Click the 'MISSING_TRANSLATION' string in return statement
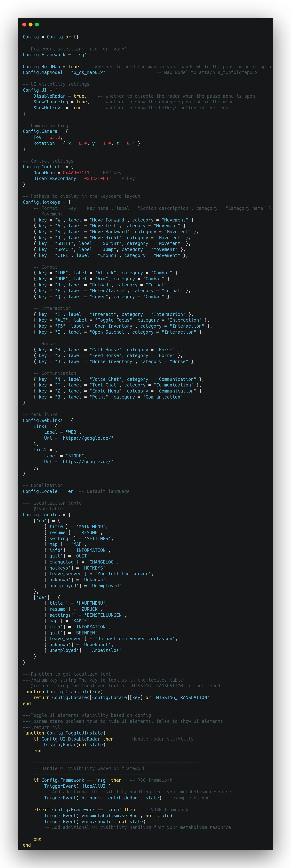Image resolution: width=291 pixels, height=868 pixels. (182, 697)
